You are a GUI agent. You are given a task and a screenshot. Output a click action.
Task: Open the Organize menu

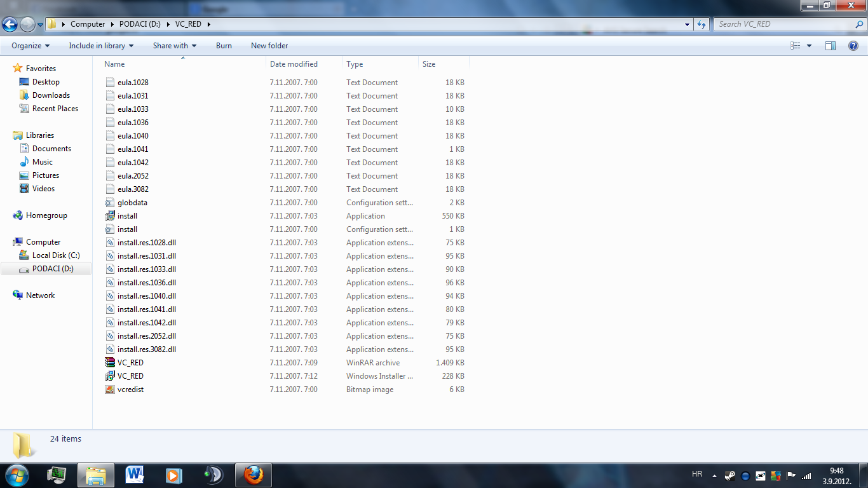[x=31, y=46]
